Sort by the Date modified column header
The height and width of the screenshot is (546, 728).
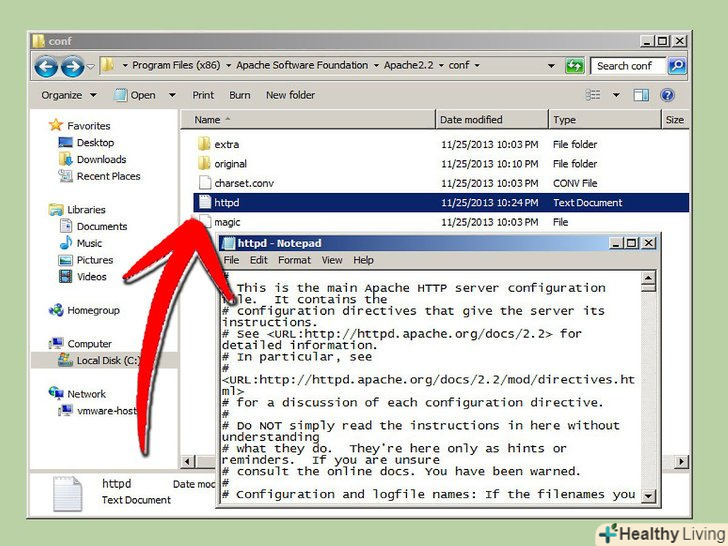pyautogui.click(x=492, y=120)
